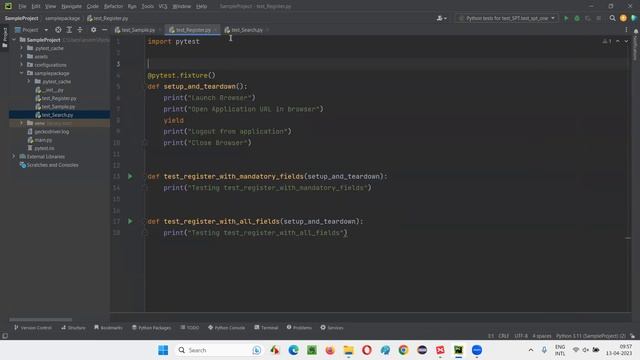Image resolution: width=640 pixels, height=360 pixels.
Task: Open the Refactor menu
Action: click(113, 6)
